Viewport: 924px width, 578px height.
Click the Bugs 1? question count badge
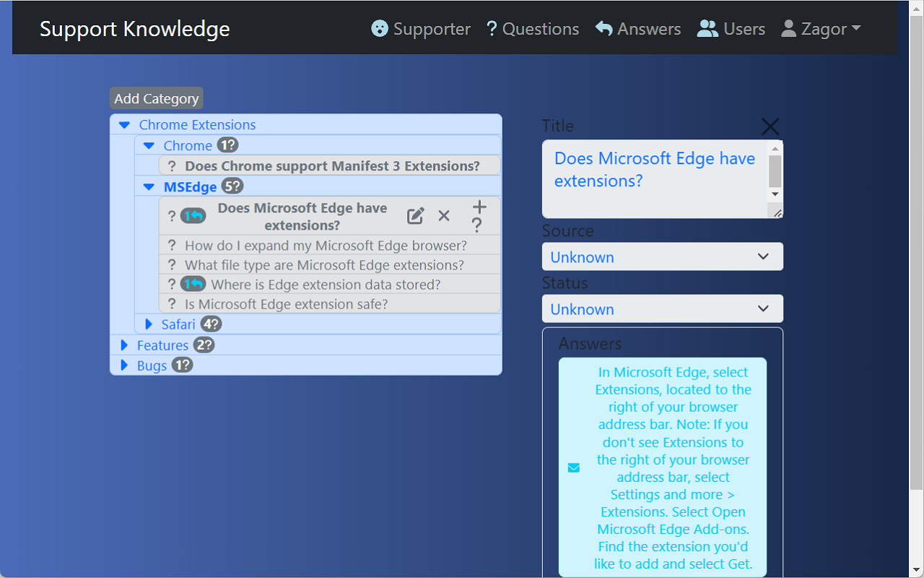point(183,365)
